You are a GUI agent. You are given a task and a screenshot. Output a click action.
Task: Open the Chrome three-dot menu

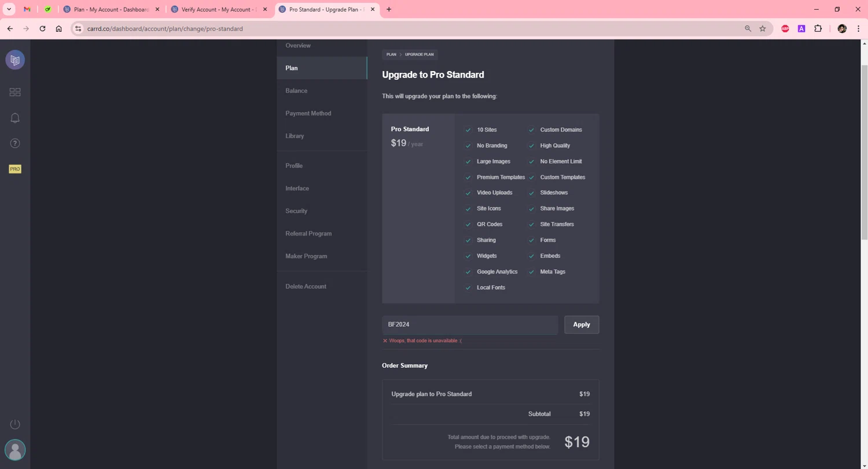pos(858,28)
